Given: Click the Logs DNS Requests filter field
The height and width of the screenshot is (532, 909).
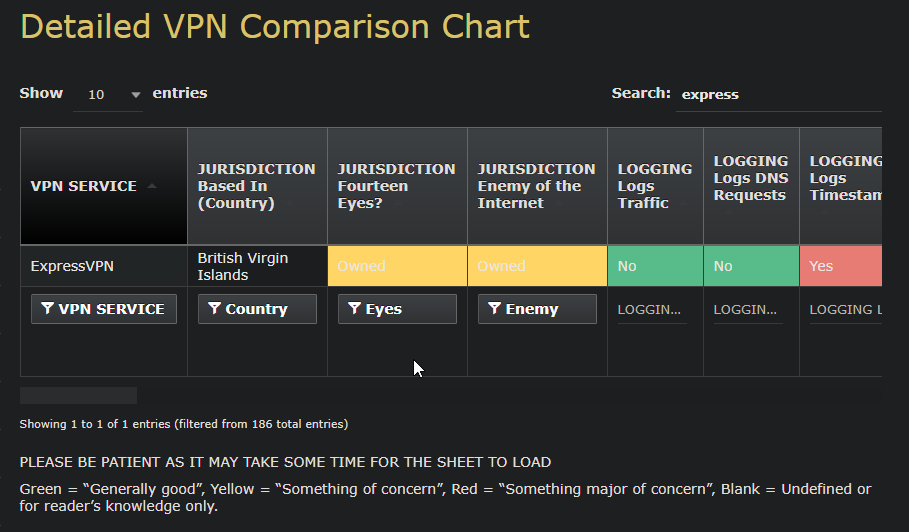Looking at the screenshot, I should [748, 310].
